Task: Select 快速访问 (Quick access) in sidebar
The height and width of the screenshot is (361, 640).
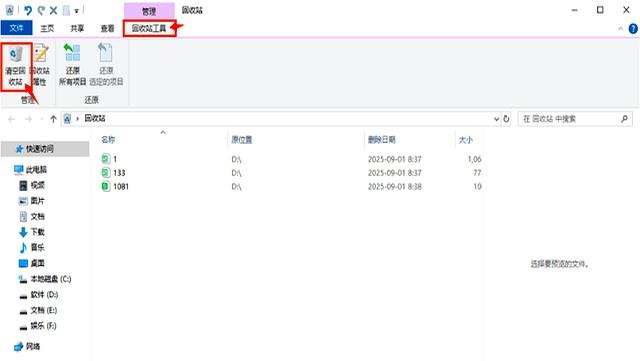Action: (x=45, y=149)
